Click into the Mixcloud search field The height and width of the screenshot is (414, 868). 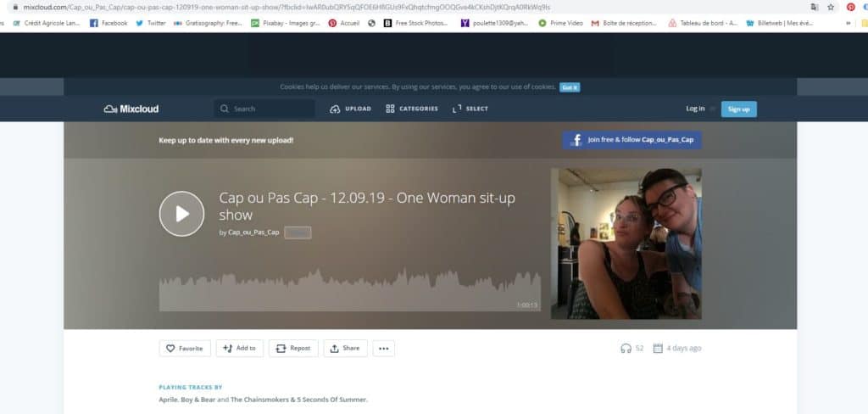(x=271, y=109)
